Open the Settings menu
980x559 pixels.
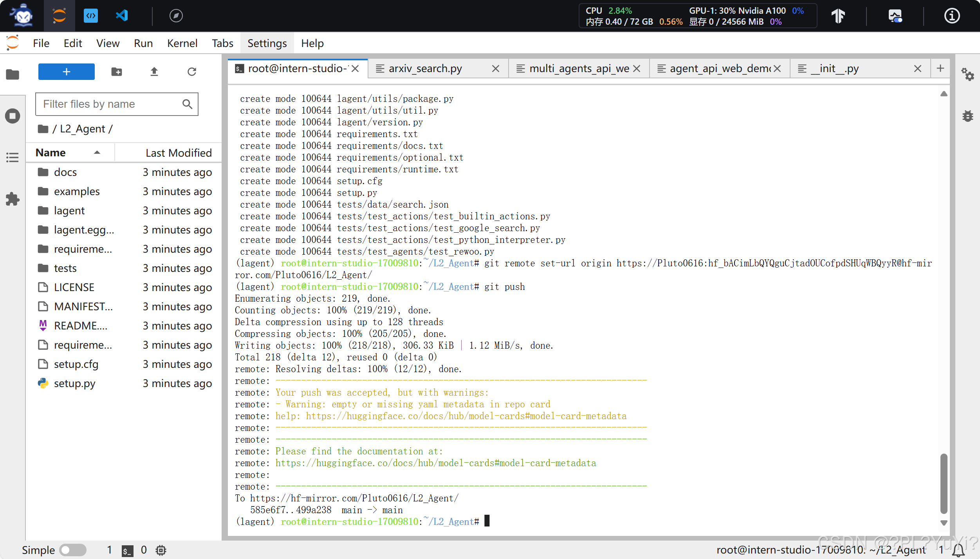pos(267,43)
